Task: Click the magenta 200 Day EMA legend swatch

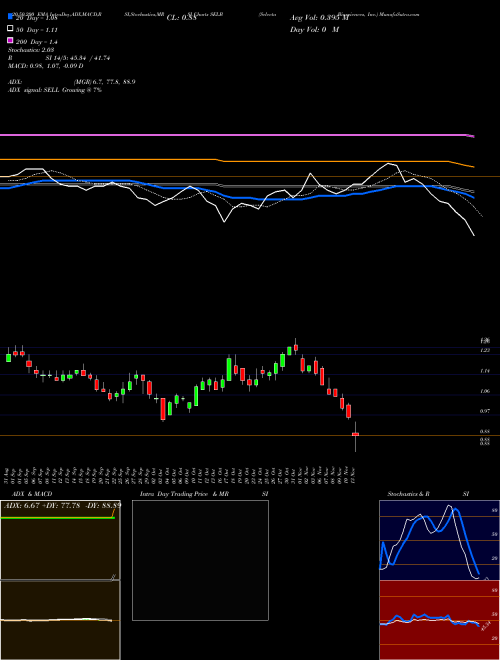Action: coord(10,40)
